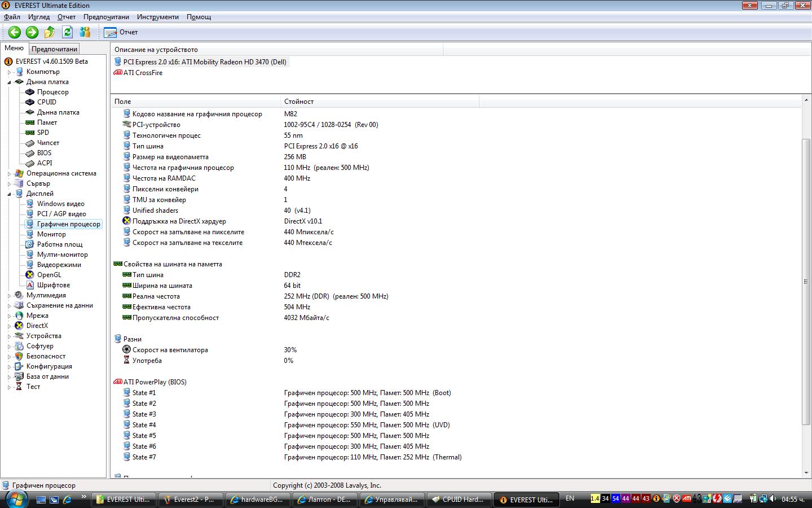The width and height of the screenshot is (812, 508).
Task: Select the Мулти-монитор icon
Action: point(30,255)
